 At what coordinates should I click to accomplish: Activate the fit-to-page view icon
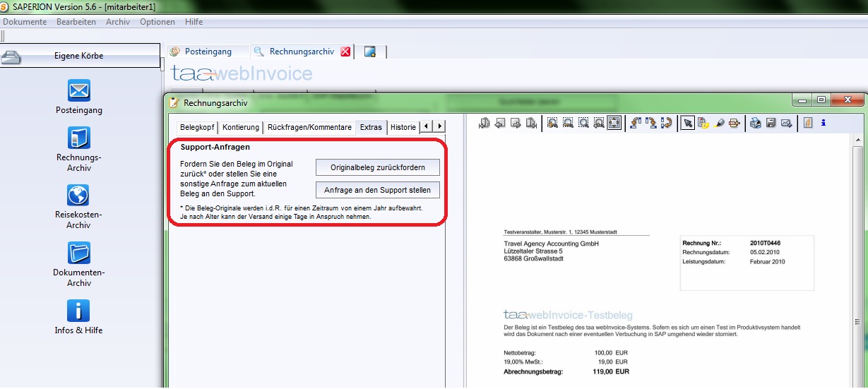tap(614, 123)
